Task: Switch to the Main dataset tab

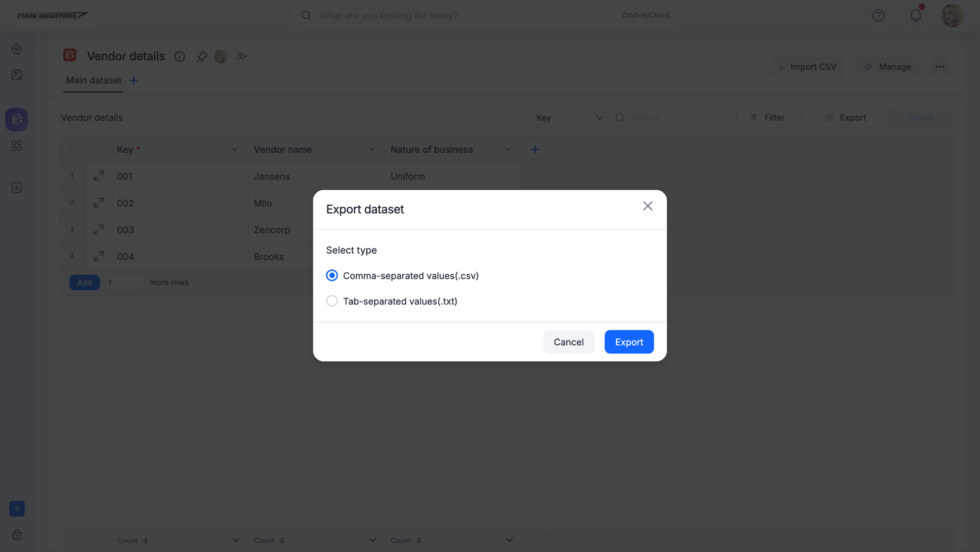Action: click(93, 80)
